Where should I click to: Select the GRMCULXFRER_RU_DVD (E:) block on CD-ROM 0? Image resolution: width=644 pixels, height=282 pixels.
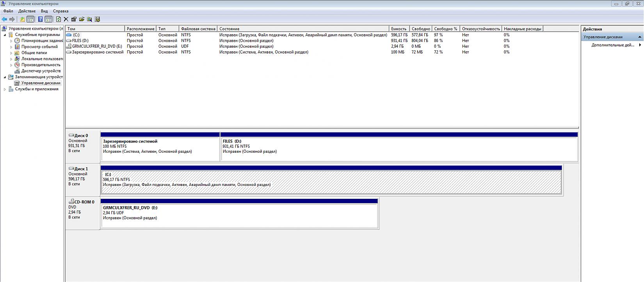(240, 213)
